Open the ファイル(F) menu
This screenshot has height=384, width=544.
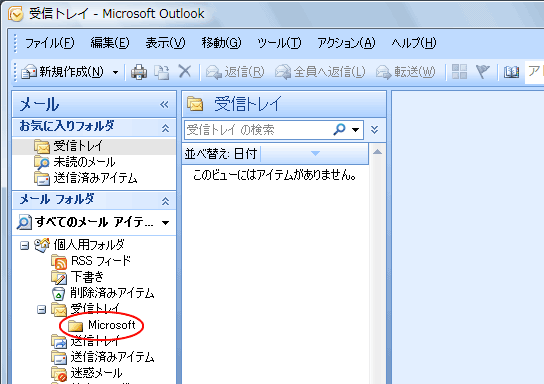click(x=50, y=43)
